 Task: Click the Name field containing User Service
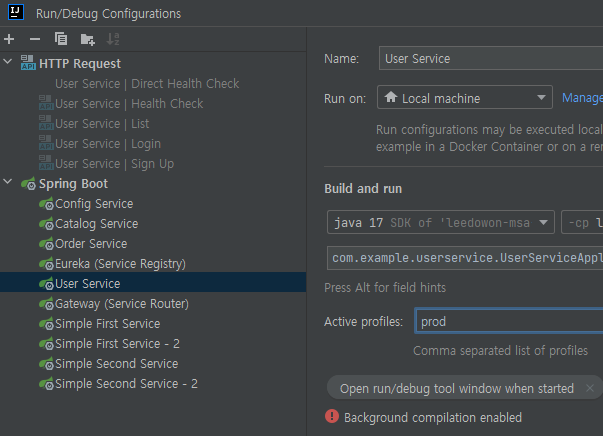tap(491, 58)
